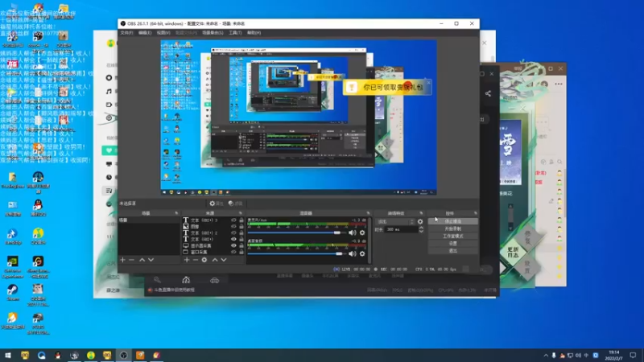The width and height of the screenshot is (644, 362).
Task: Click 停止推流 stop streaming button
Action: tap(452, 221)
